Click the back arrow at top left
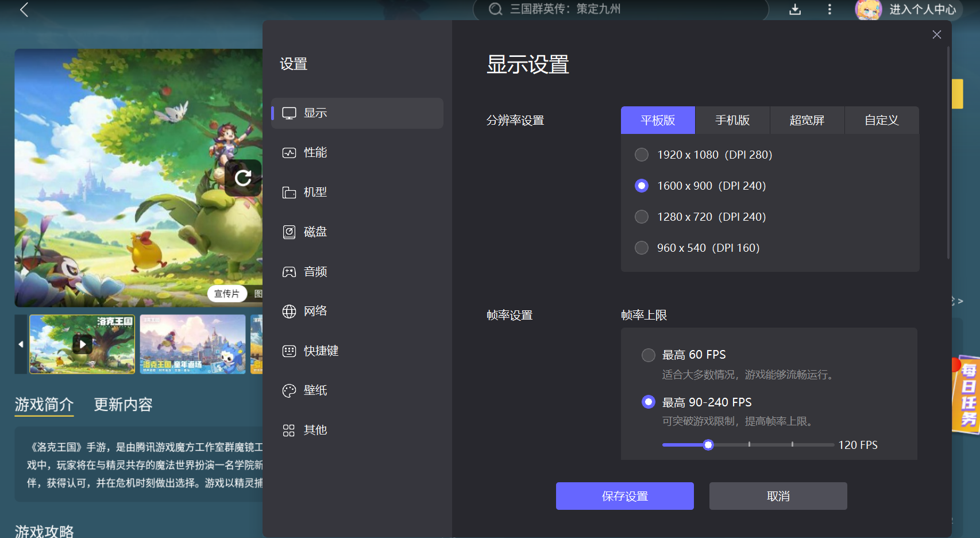 tap(24, 10)
